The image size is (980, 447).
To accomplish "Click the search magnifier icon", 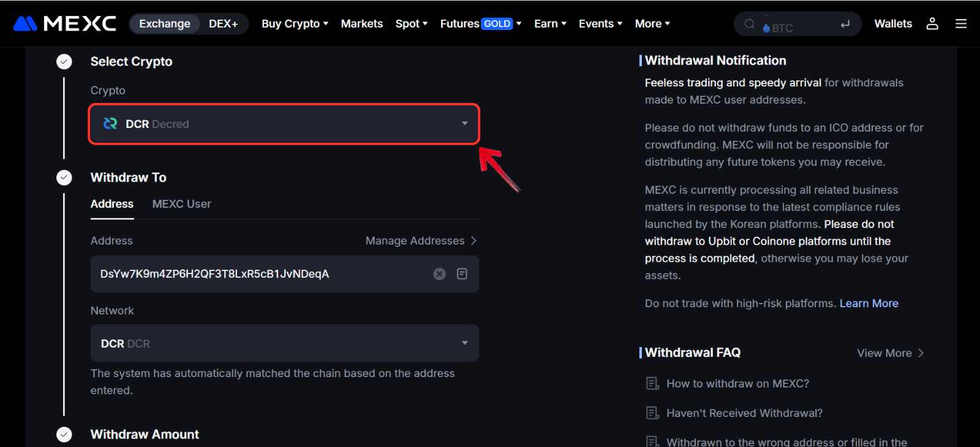I will (x=749, y=24).
